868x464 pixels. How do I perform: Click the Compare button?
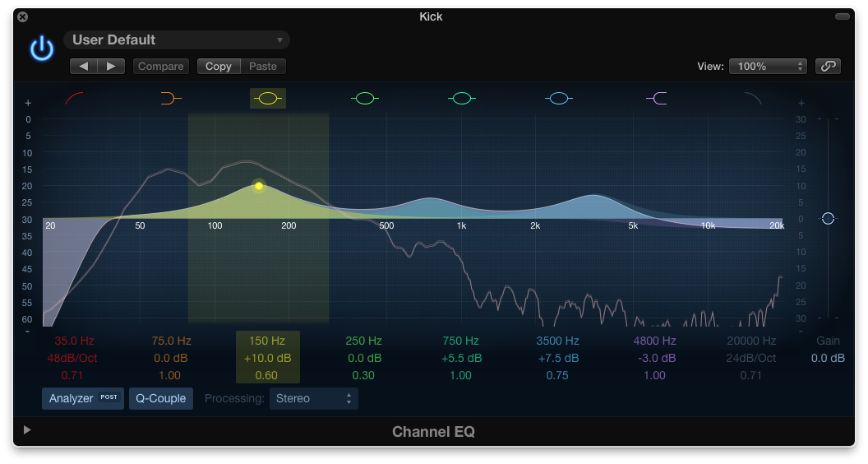161,67
